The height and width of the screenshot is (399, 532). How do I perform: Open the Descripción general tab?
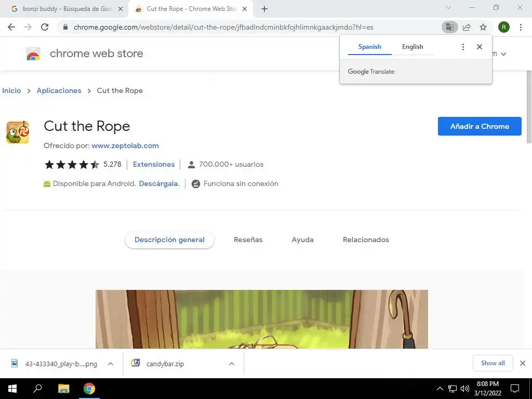[x=169, y=240]
